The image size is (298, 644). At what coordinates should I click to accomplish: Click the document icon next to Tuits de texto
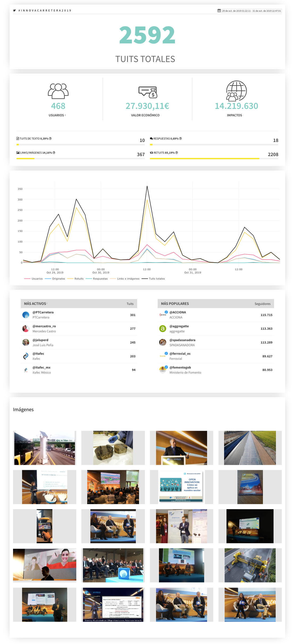pyautogui.click(x=18, y=138)
